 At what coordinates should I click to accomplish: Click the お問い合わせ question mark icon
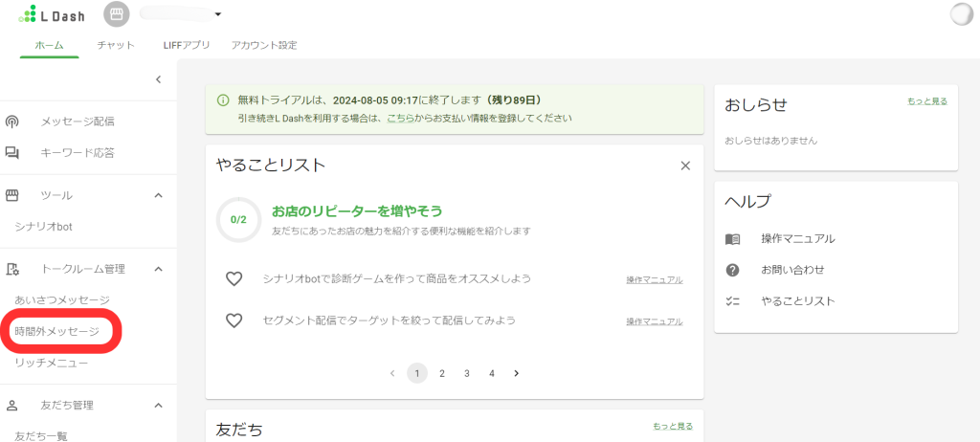[x=732, y=270]
